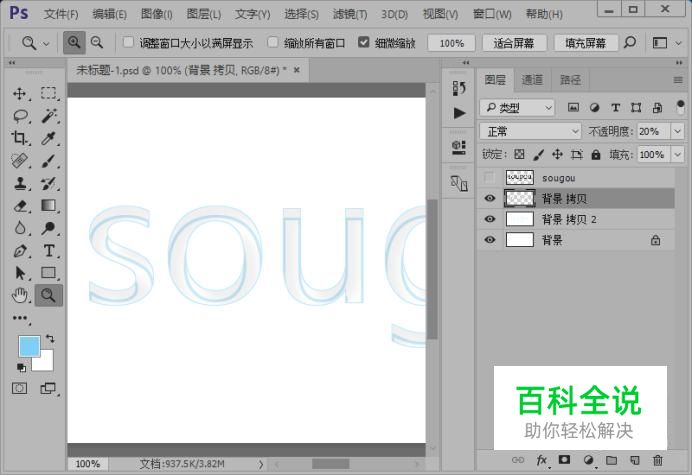Expand the status bar info arrow
This screenshot has height=475, width=692.
tap(261, 464)
